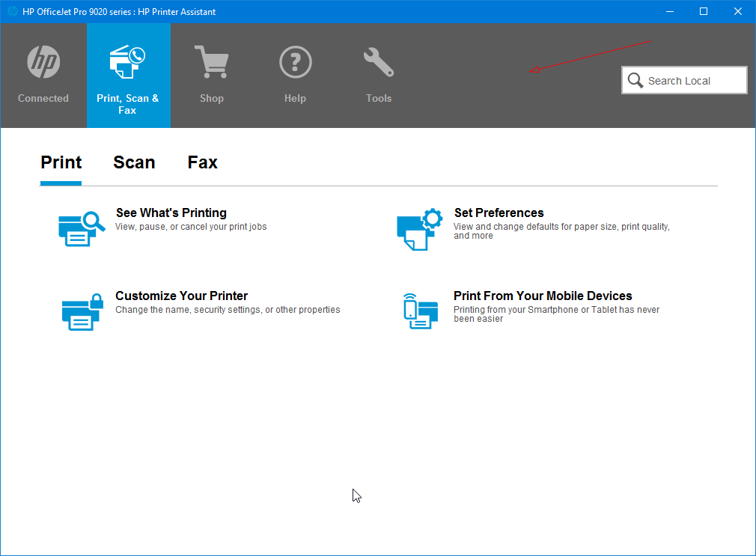Select the Set Preferences gear icon

pyautogui.click(x=419, y=228)
